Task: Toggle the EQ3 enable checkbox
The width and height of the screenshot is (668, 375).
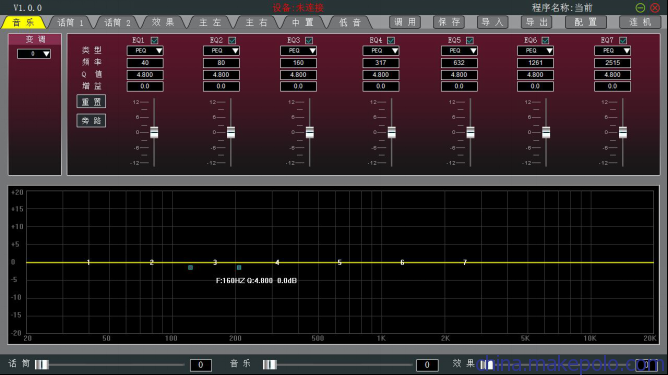Action: click(x=309, y=40)
